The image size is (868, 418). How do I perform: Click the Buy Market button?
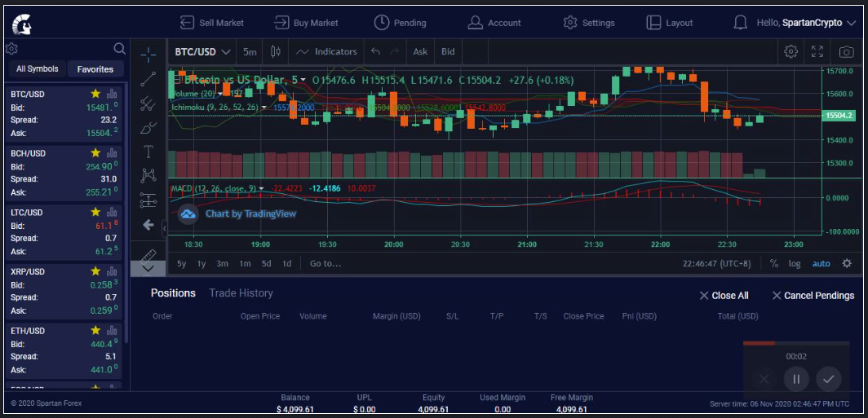(306, 23)
